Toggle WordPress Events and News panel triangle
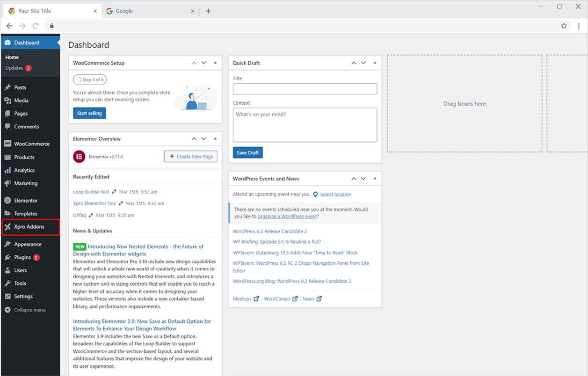Image resolution: width=588 pixels, height=376 pixels. [375, 179]
